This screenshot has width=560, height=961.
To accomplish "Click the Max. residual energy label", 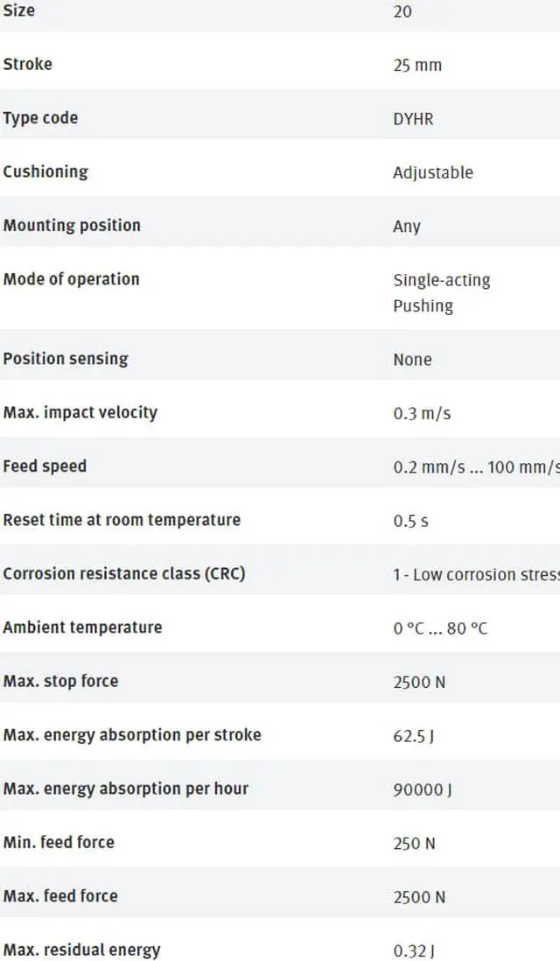I will (82, 950).
